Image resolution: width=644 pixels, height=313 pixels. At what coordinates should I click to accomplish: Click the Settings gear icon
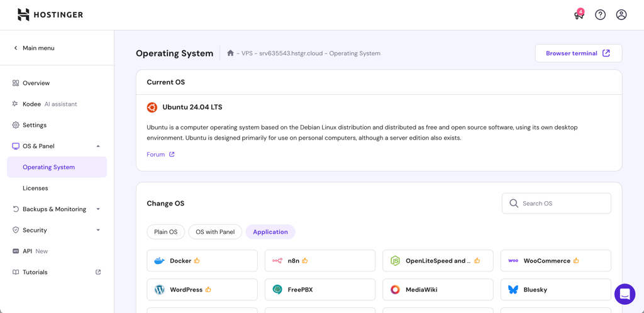click(x=16, y=125)
